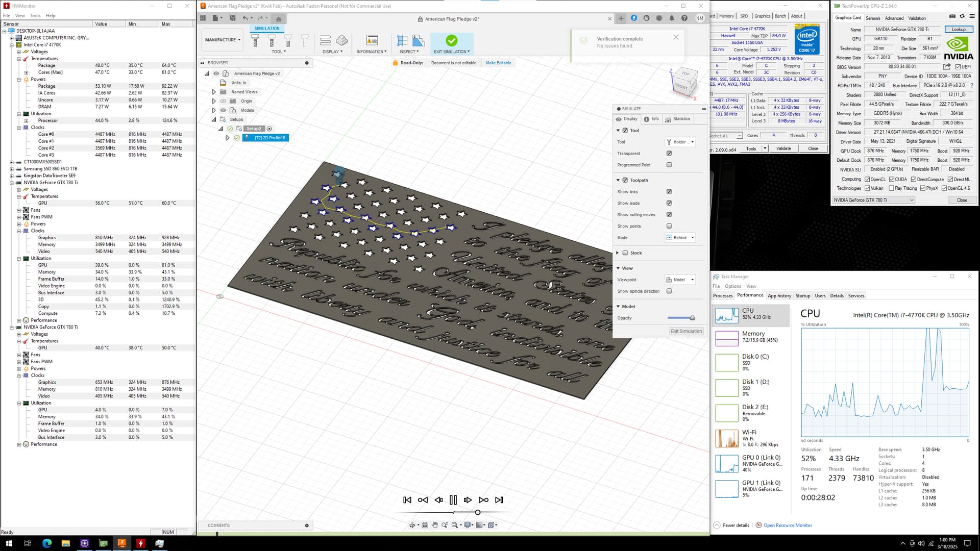
Task: Click the Undo arrow in Fusion
Action: 246,18
